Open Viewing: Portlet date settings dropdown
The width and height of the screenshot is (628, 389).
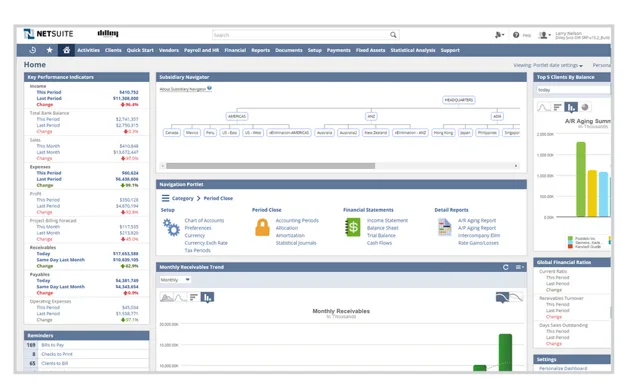[x=548, y=65]
